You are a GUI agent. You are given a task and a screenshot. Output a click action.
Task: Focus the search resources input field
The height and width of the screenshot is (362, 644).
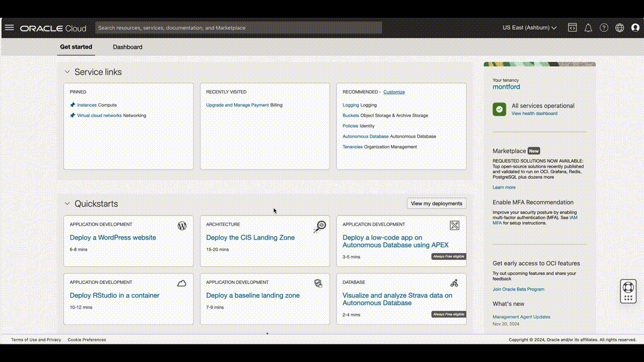(238, 28)
